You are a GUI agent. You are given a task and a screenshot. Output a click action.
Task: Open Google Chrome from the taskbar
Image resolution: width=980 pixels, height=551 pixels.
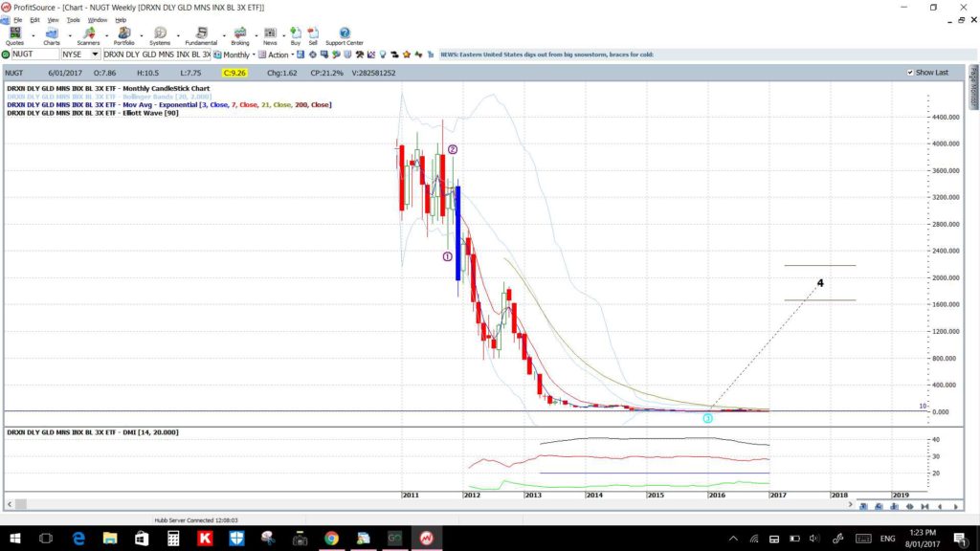pyautogui.click(x=331, y=538)
